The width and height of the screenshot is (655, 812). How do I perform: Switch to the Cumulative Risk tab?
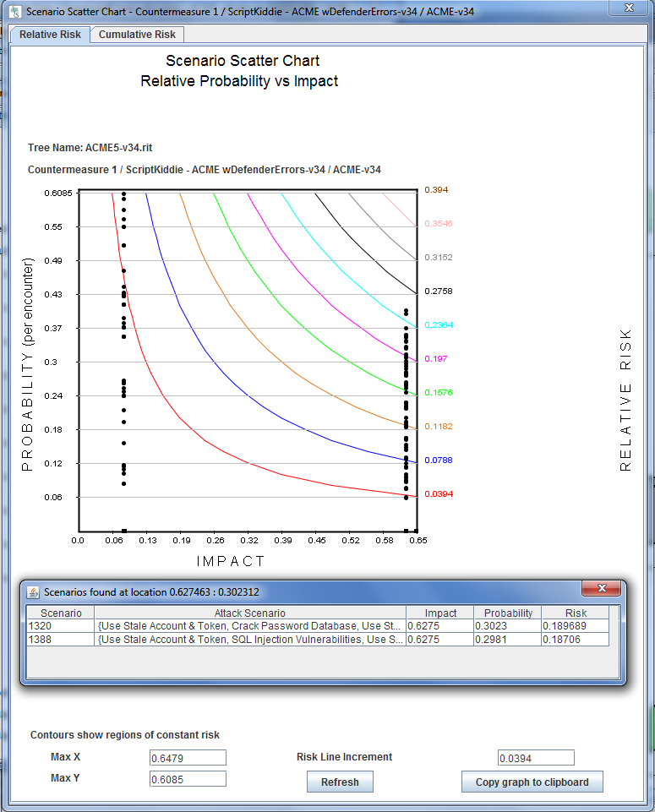[x=137, y=34]
